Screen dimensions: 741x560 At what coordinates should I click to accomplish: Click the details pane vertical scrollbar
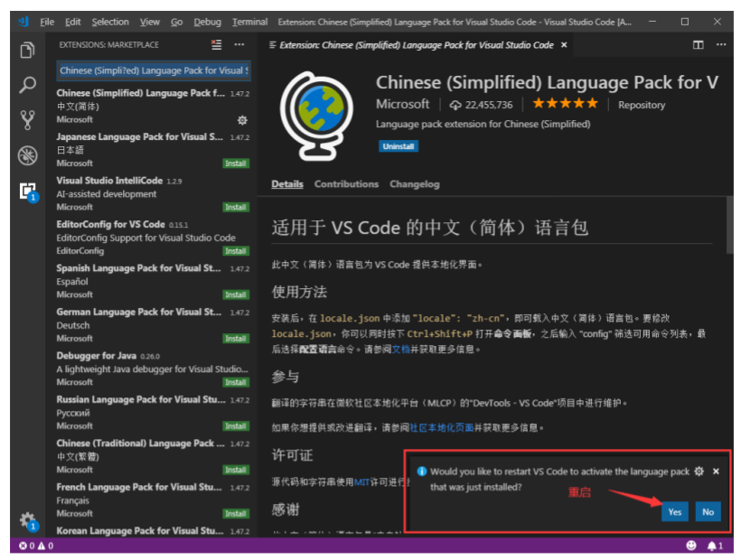(729, 226)
